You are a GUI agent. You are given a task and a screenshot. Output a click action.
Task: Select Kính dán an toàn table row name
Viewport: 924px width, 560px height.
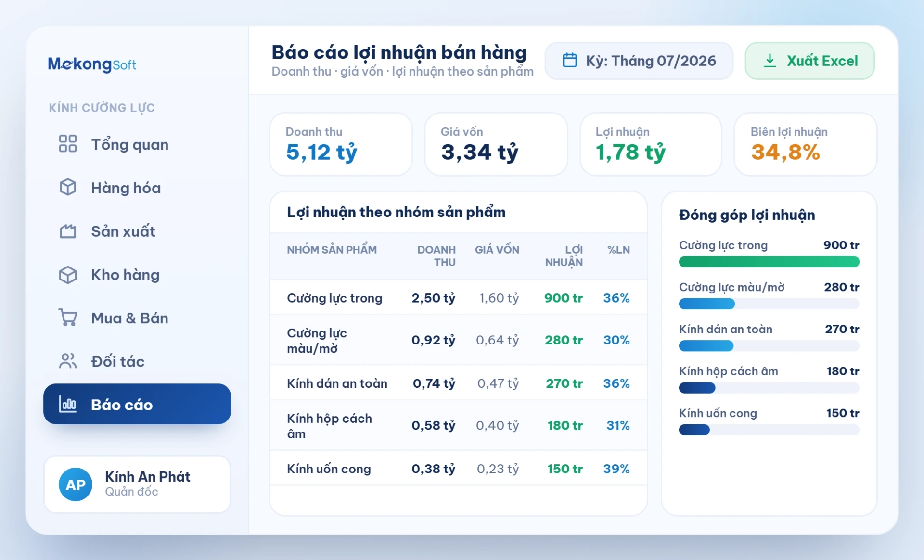[x=337, y=383]
